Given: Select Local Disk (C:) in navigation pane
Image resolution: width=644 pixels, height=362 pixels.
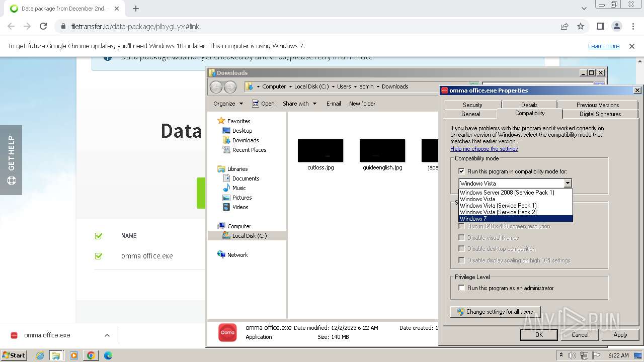Looking at the screenshot, I should 250,236.
